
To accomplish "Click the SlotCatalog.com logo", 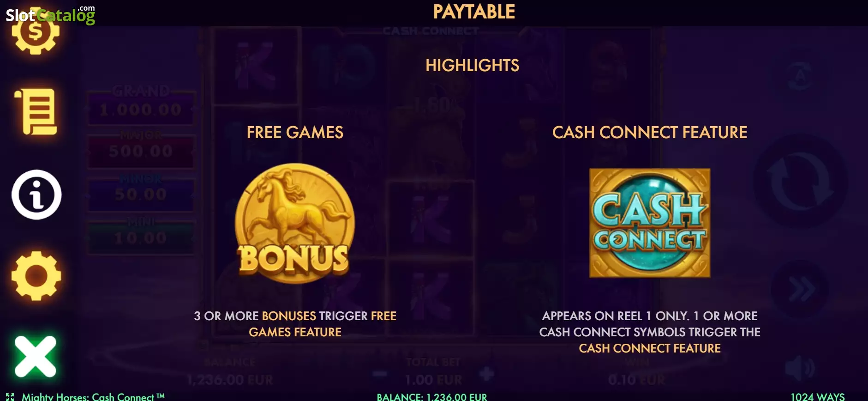I will pos(50,15).
